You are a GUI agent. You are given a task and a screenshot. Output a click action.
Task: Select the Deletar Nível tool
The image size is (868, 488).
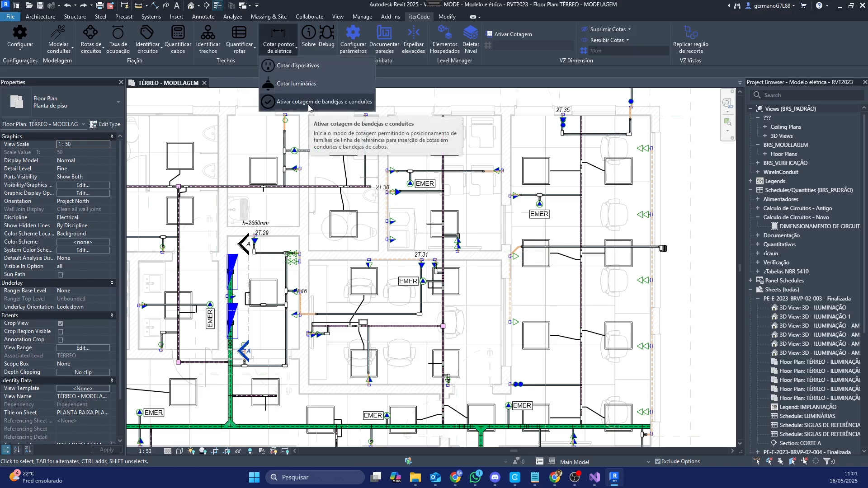(x=471, y=33)
